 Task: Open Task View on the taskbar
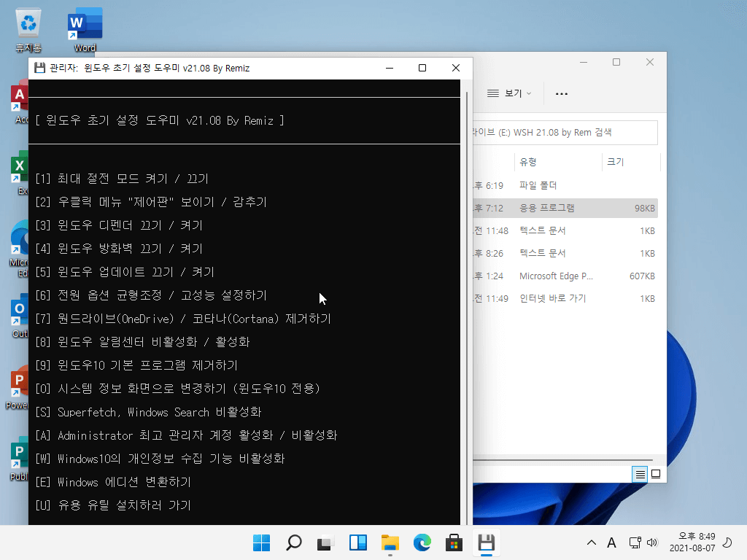pos(325,542)
